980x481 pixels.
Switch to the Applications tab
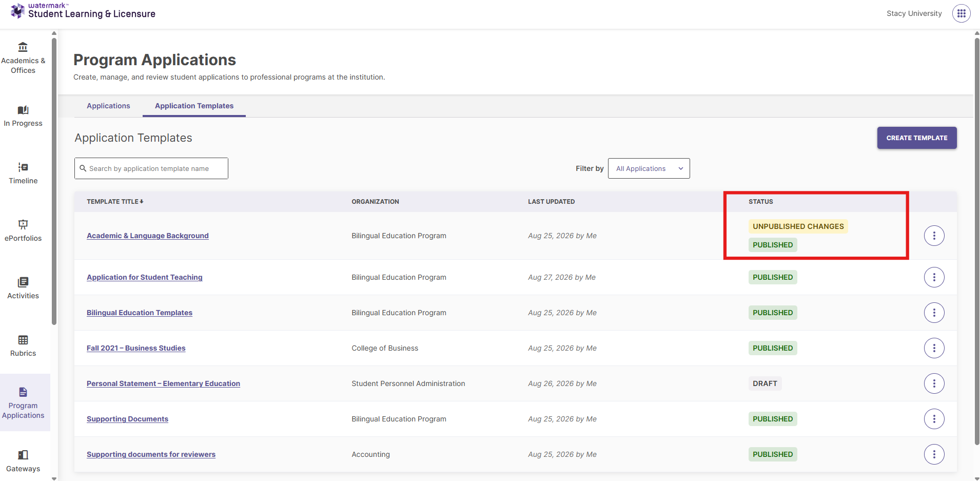point(108,106)
